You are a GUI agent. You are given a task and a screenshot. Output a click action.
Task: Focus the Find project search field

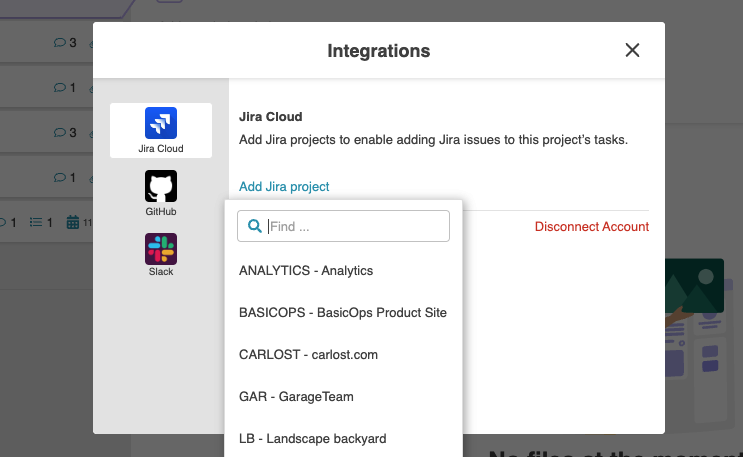coord(343,226)
